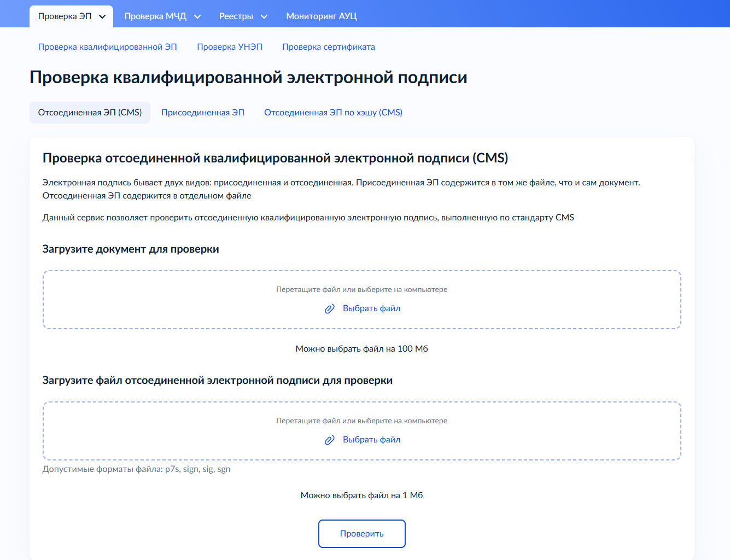Expand the chevron next to Проверка МЧД

click(x=197, y=16)
